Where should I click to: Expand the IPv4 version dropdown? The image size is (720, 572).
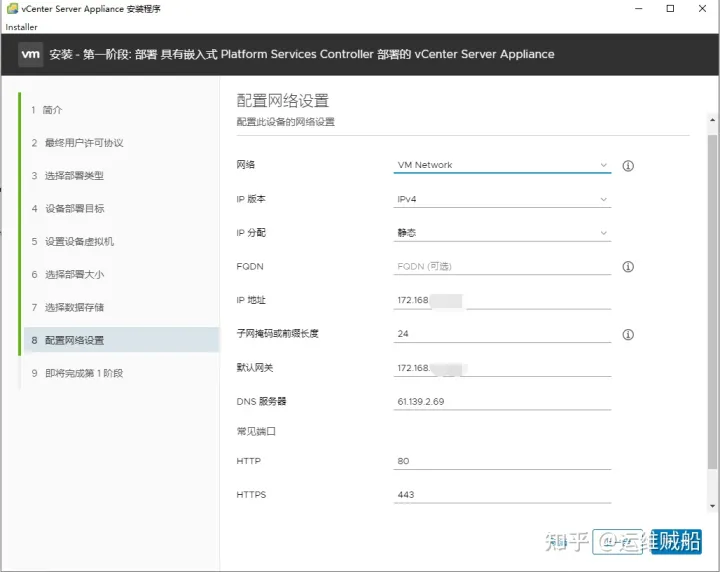pyautogui.click(x=502, y=199)
